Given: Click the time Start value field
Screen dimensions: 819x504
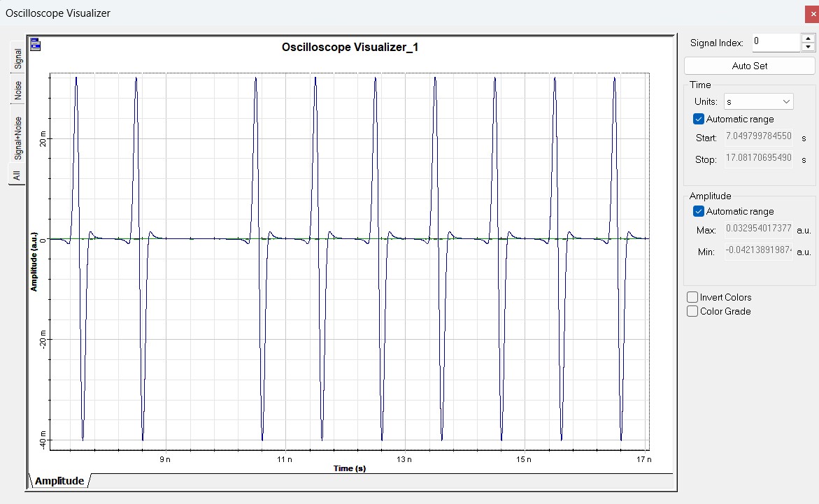Looking at the screenshot, I should [758, 136].
